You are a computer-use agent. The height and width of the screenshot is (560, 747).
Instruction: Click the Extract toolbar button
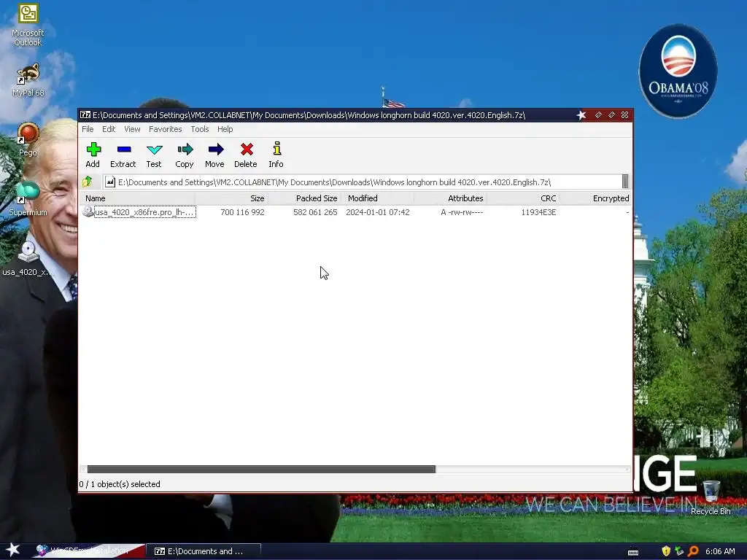(123, 155)
